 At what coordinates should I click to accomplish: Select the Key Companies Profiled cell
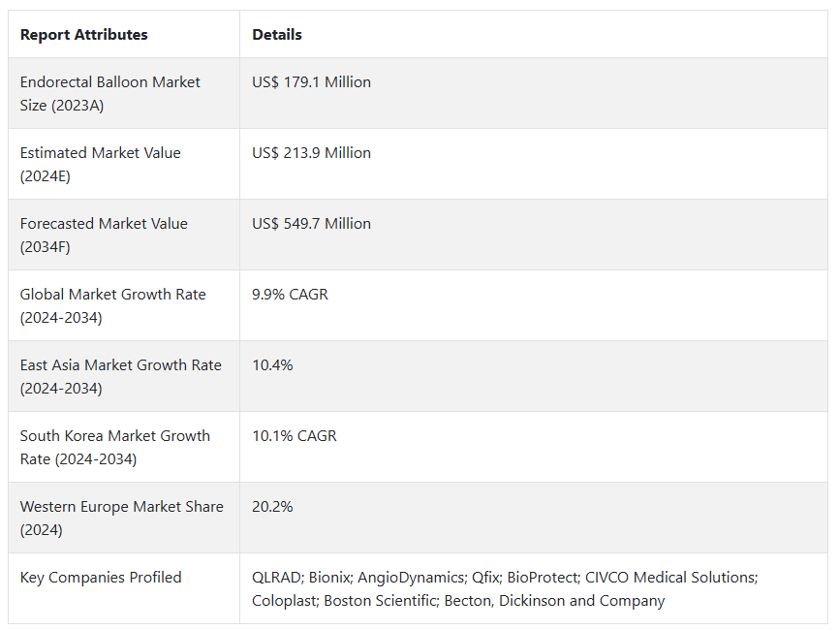click(x=101, y=578)
